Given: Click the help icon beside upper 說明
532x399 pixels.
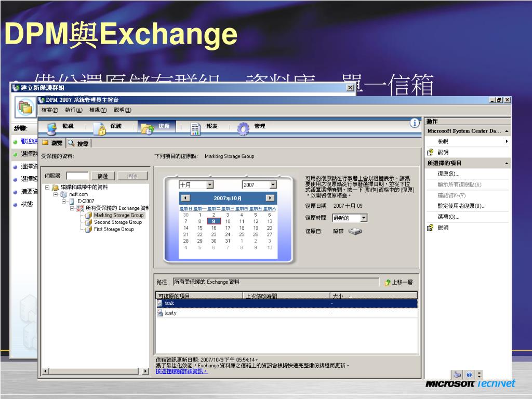Looking at the screenshot, I should pos(430,152).
